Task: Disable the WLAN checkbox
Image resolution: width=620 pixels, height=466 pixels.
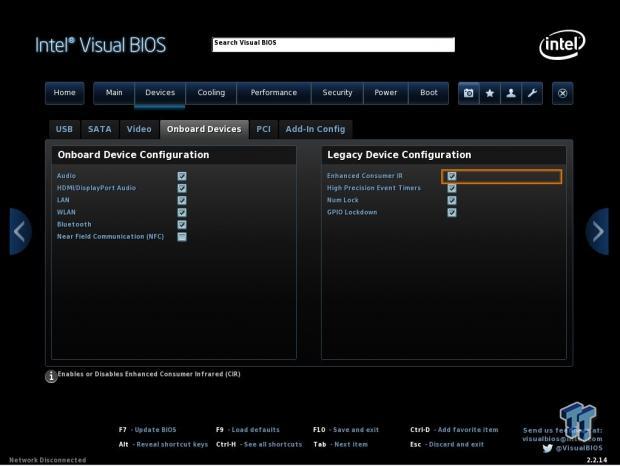Action: pyautogui.click(x=182, y=213)
